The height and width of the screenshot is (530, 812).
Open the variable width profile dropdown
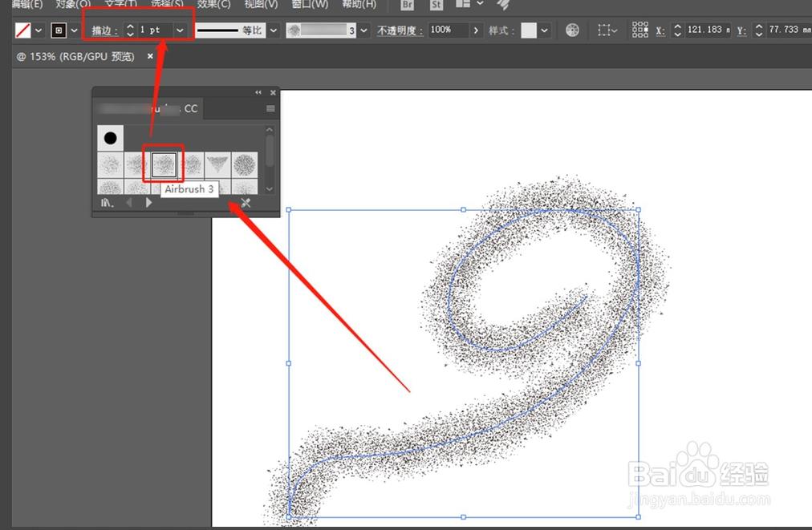tap(274, 30)
